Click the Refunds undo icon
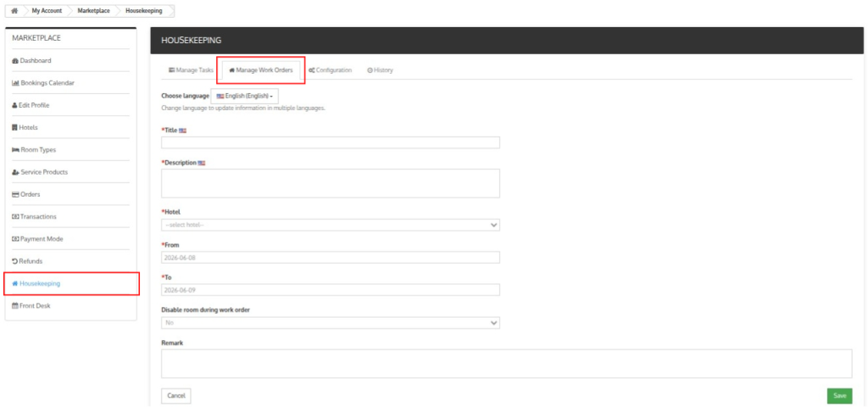 [x=15, y=261]
